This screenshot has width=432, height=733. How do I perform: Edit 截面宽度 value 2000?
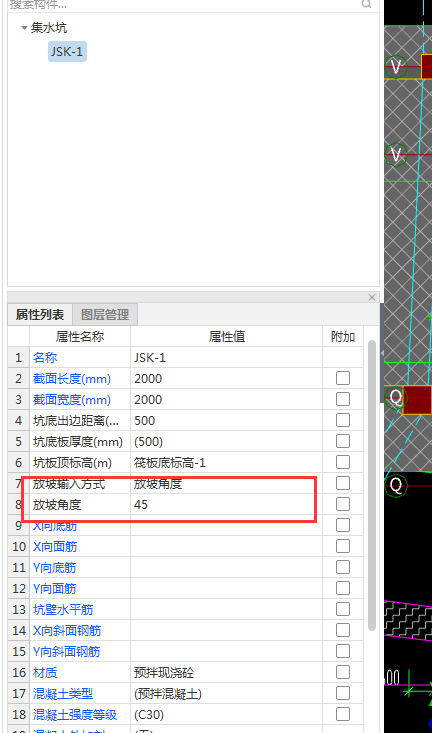[226, 400]
